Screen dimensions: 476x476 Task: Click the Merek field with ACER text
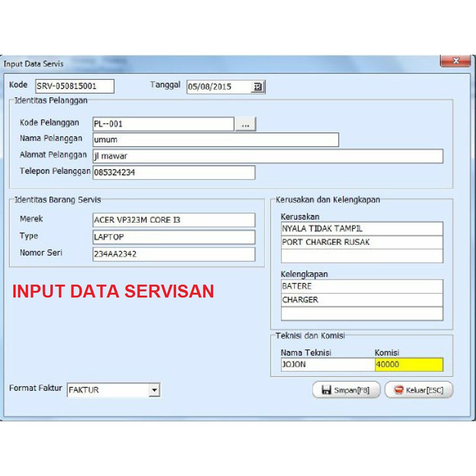tap(174, 220)
